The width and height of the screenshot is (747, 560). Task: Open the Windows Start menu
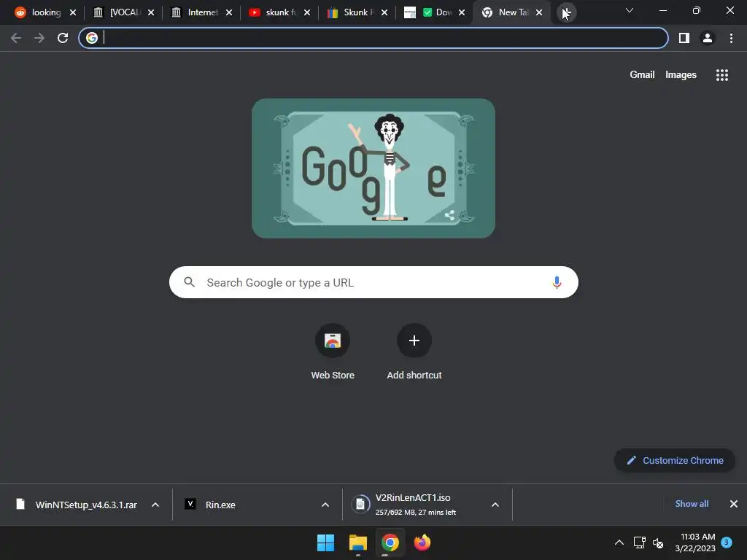[x=326, y=542]
